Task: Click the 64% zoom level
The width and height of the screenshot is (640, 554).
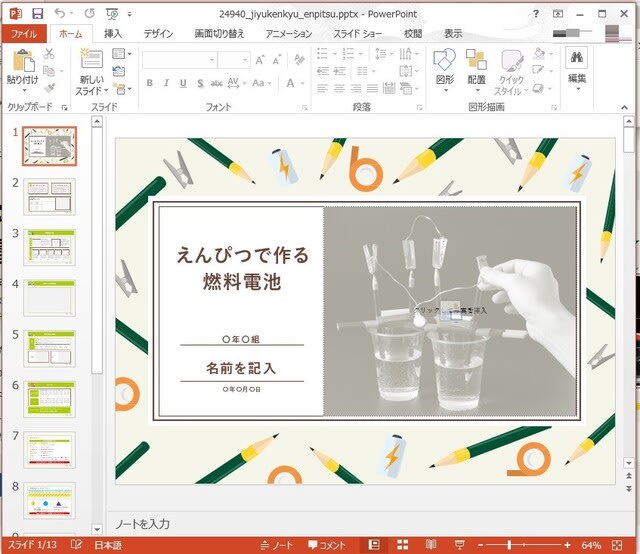Action: pos(591,545)
